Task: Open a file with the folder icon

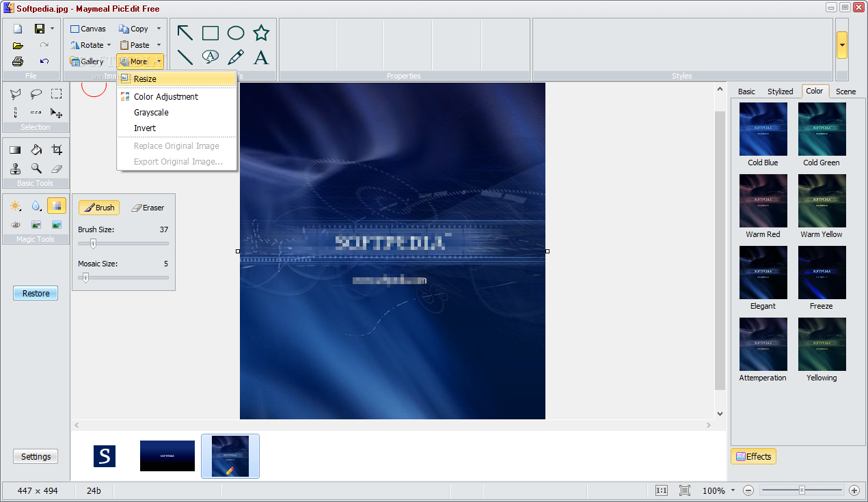Action: 18,45
